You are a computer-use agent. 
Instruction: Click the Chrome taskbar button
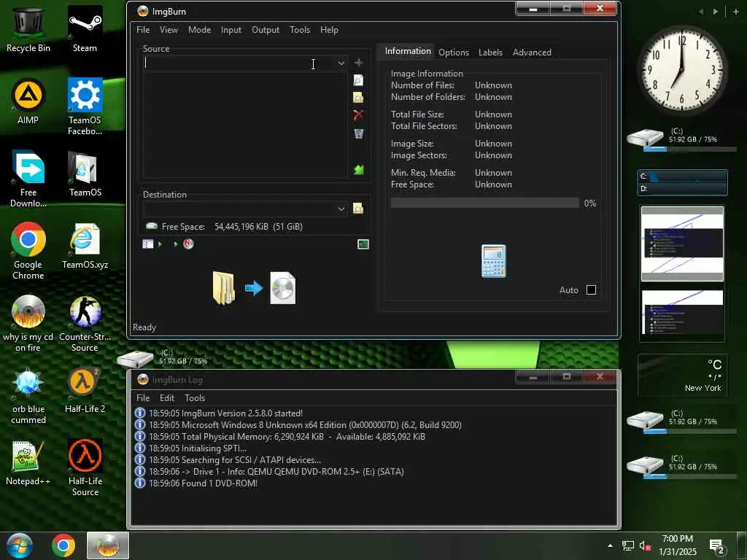[x=63, y=545]
